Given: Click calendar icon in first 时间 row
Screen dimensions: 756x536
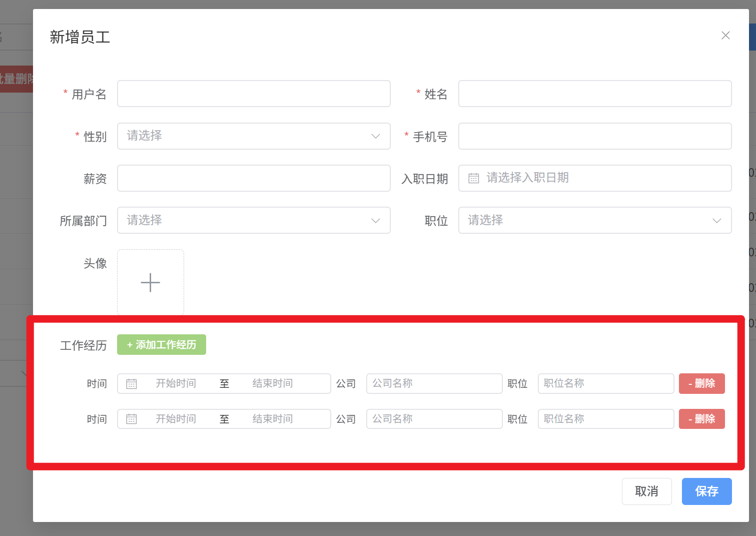Looking at the screenshot, I should click(132, 384).
